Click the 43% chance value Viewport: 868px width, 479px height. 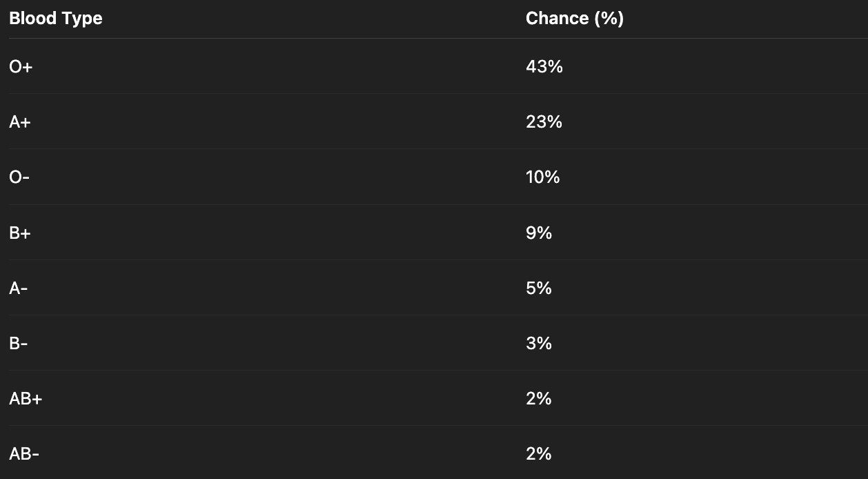(x=544, y=67)
